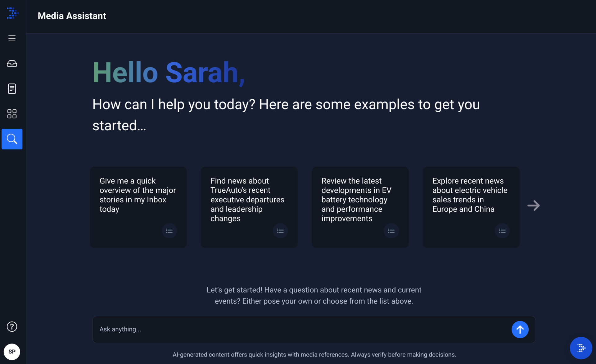The height and width of the screenshot is (364, 596).
Task: Pick the EV battery technology developments prompt
Action: [x=356, y=200]
